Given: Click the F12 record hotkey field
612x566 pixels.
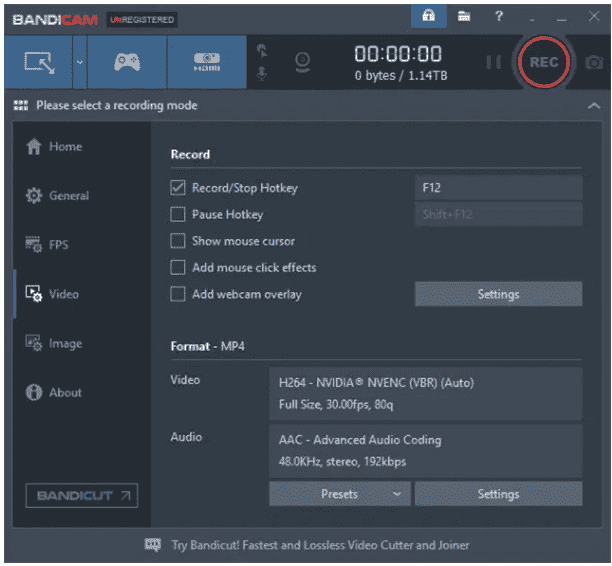Looking at the screenshot, I should (x=498, y=188).
